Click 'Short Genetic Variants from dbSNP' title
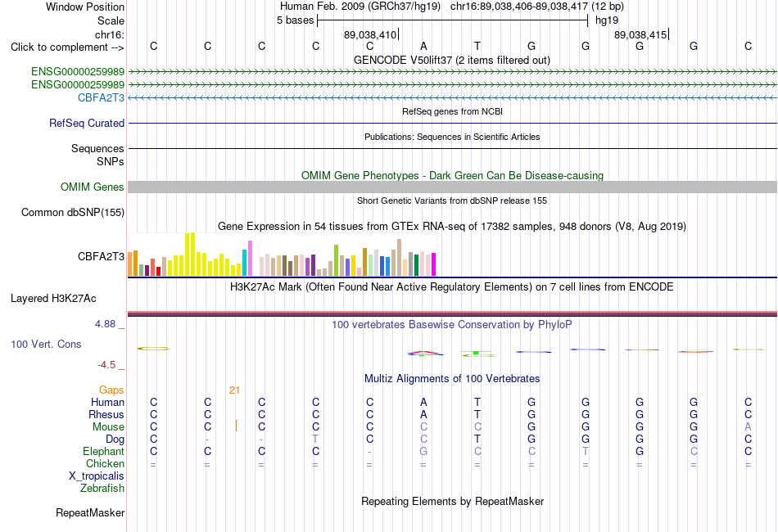 click(x=452, y=201)
